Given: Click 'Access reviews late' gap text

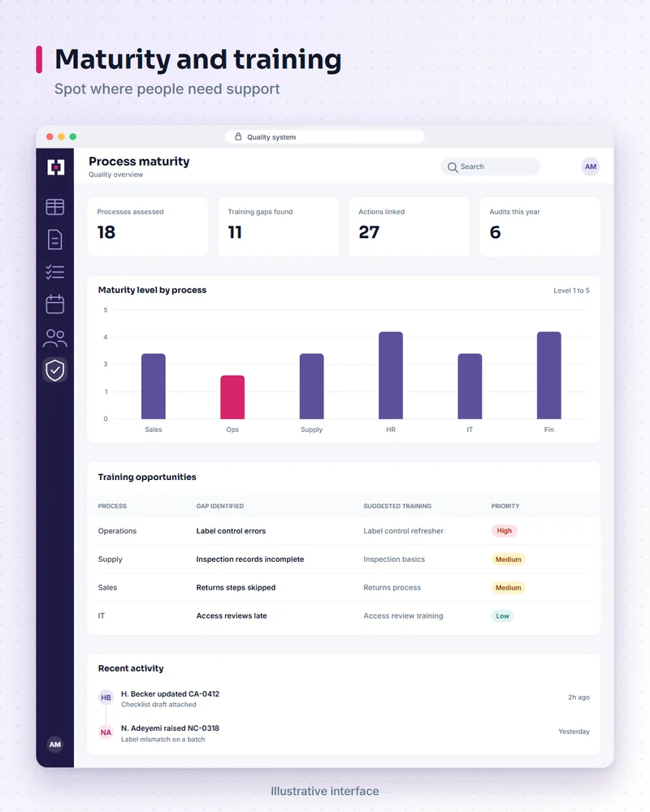Looking at the screenshot, I should [232, 615].
